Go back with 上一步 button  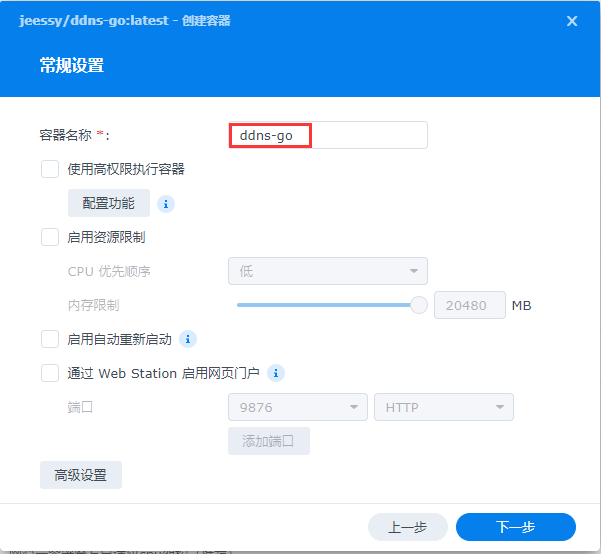(x=408, y=527)
